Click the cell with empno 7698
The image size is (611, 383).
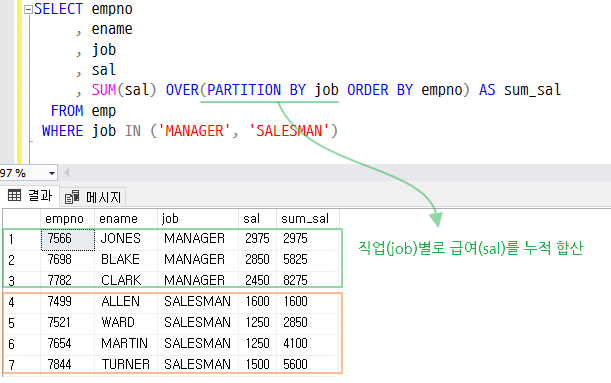[x=67, y=260]
